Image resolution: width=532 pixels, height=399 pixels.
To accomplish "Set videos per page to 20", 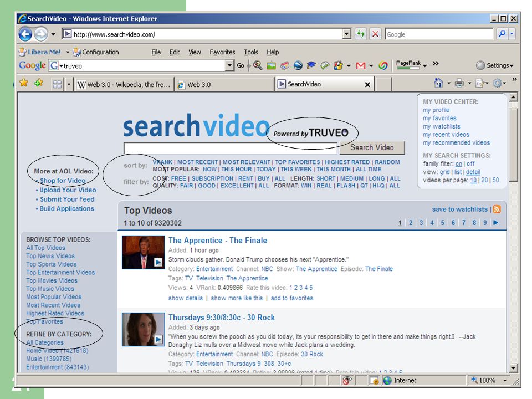I will point(484,180).
